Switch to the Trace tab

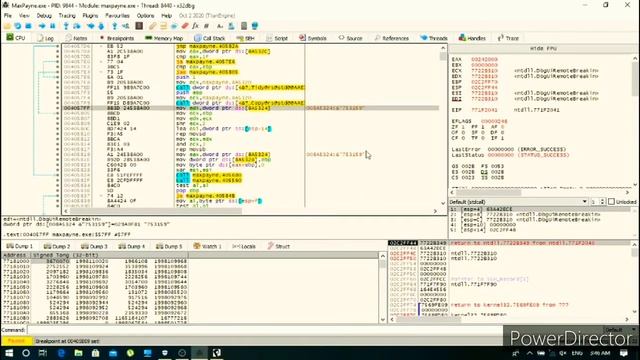point(508,38)
